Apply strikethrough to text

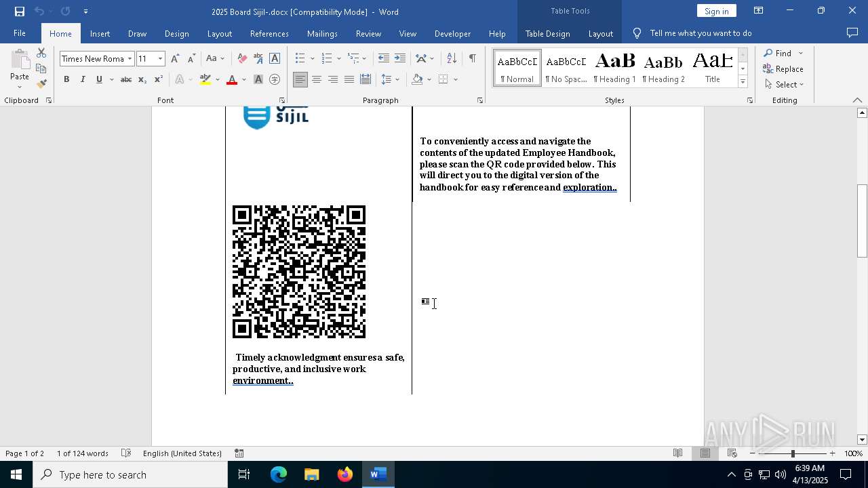click(125, 80)
